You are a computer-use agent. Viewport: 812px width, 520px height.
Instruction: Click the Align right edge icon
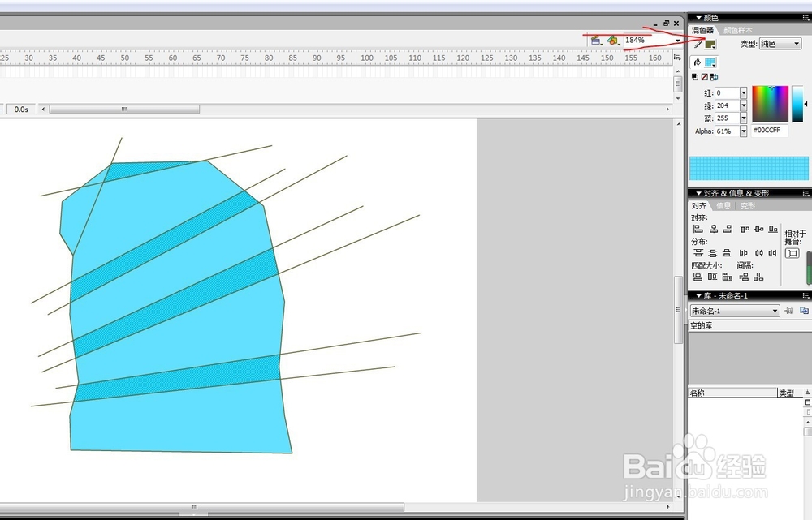(728, 229)
